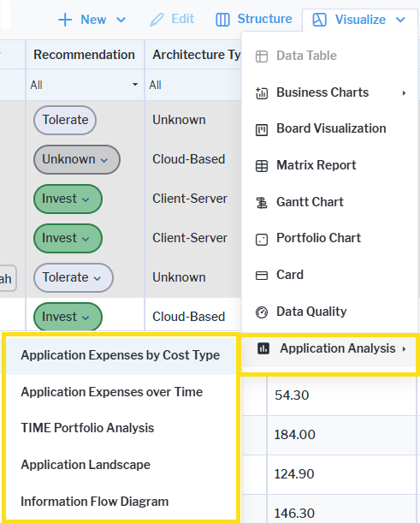This screenshot has height=523, width=420.
Task: Click the Business Charts icon
Action: [x=262, y=92]
